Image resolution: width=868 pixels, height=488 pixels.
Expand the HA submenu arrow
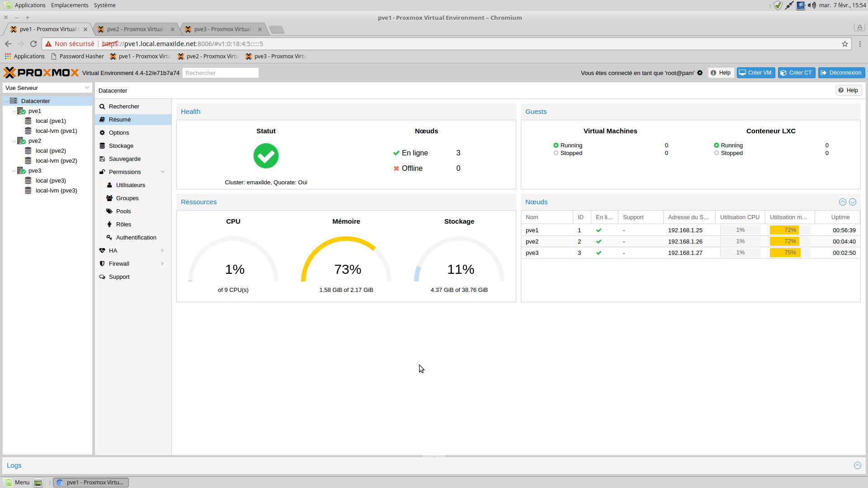click(x=163, y=250)
